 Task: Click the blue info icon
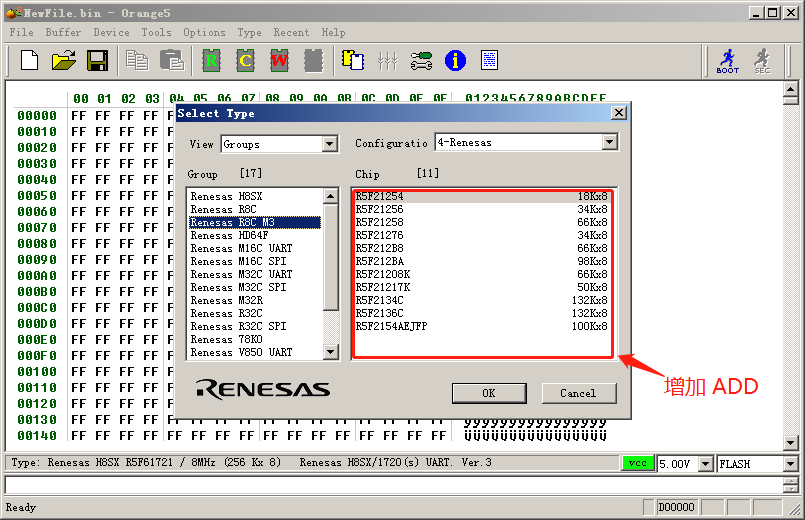pyautogui.click(x=455, y=61)
